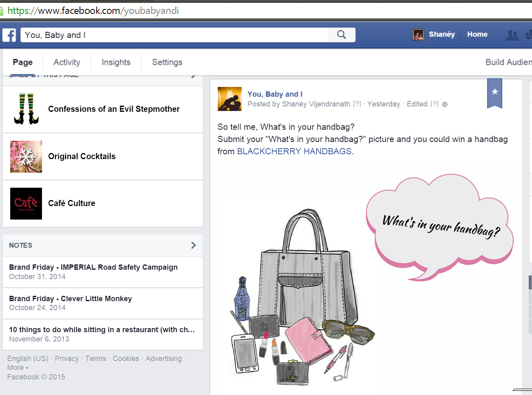Viewport: 532px width, 395px height.
Task: Open the Privacy footer link
Action: point(67,359)
